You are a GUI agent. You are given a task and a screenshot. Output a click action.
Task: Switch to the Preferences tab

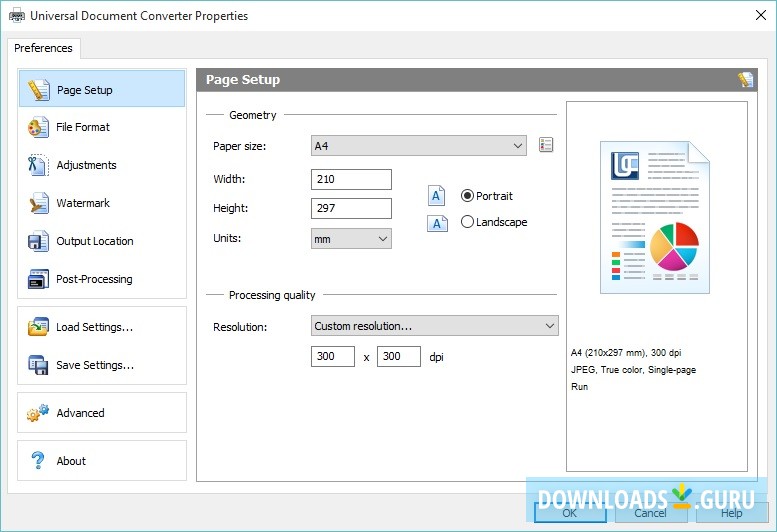[44, 48]
